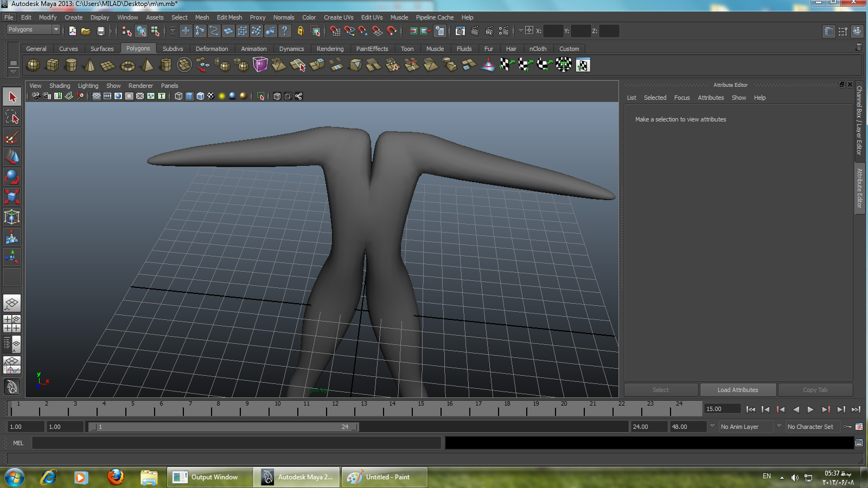Click the Open Scene folder icon
Screen dimensions: 868x488
(86, 31)
